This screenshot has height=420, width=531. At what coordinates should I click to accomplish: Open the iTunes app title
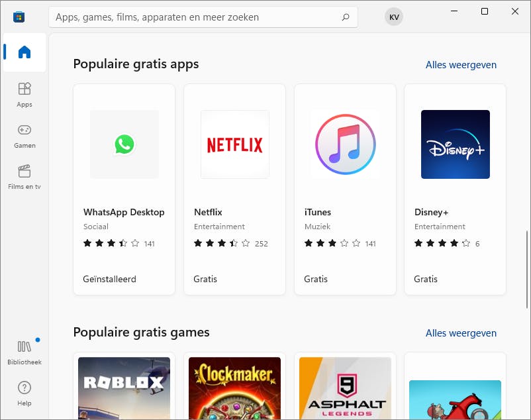pyautogui.click(x=318, y=212)
